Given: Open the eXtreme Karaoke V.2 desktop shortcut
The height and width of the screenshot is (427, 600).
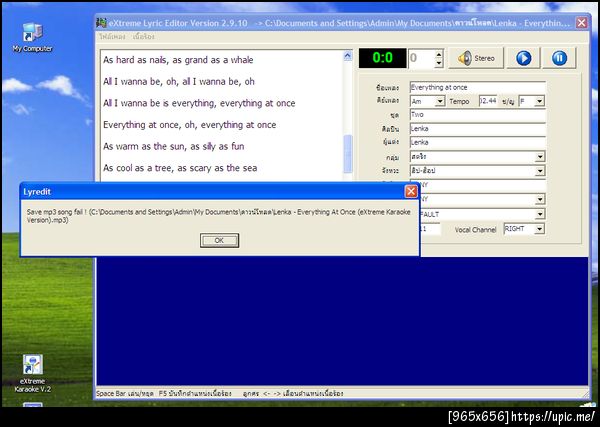Looking at the screenshot, I should [x=32, y=373].
